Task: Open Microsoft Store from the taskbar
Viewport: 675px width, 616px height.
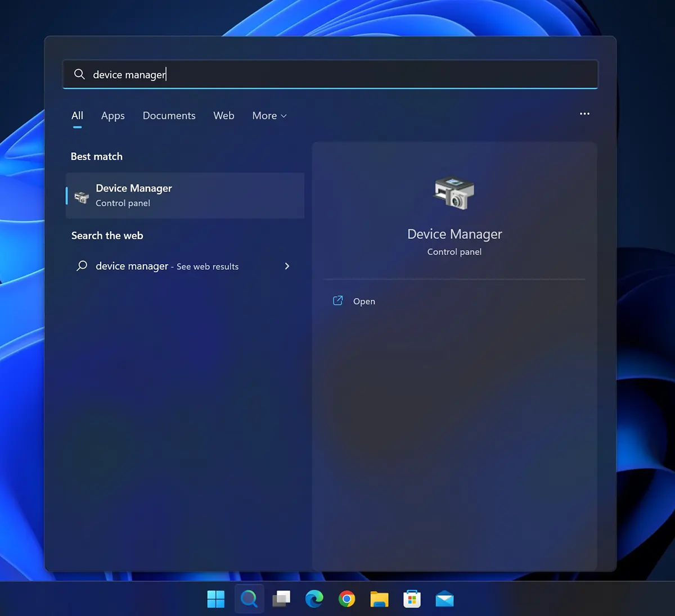Action: (412, 599)
